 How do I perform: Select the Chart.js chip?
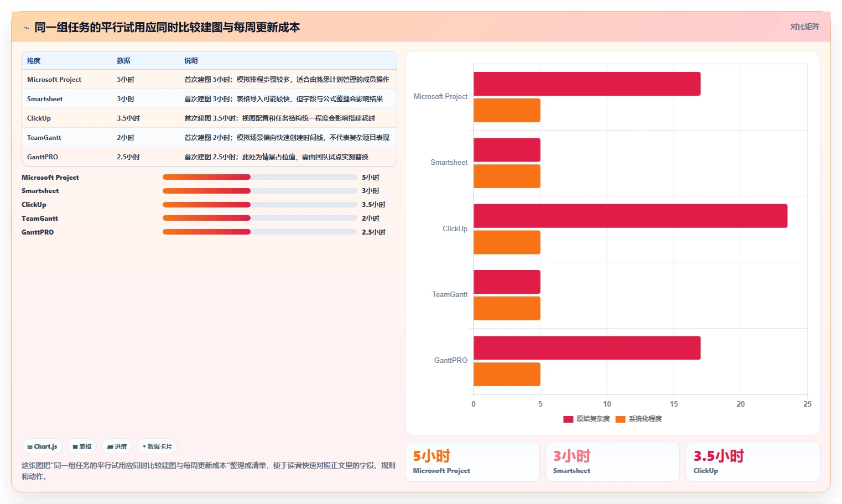click(42, 446)
